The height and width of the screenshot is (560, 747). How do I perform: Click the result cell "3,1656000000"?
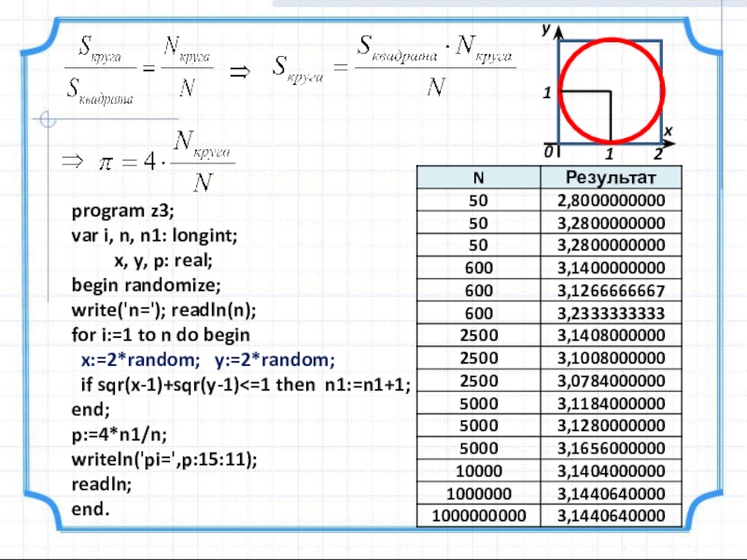[612, 449]
